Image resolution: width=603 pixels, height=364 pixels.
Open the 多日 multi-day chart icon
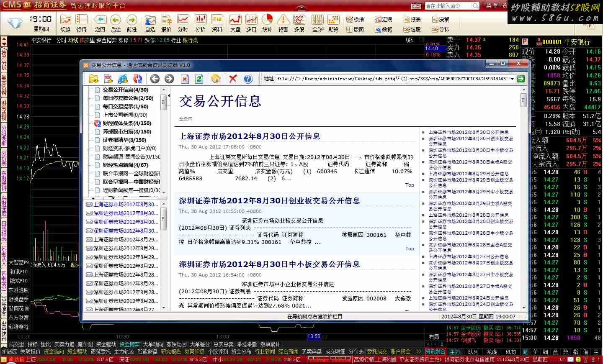click(251, 23)
